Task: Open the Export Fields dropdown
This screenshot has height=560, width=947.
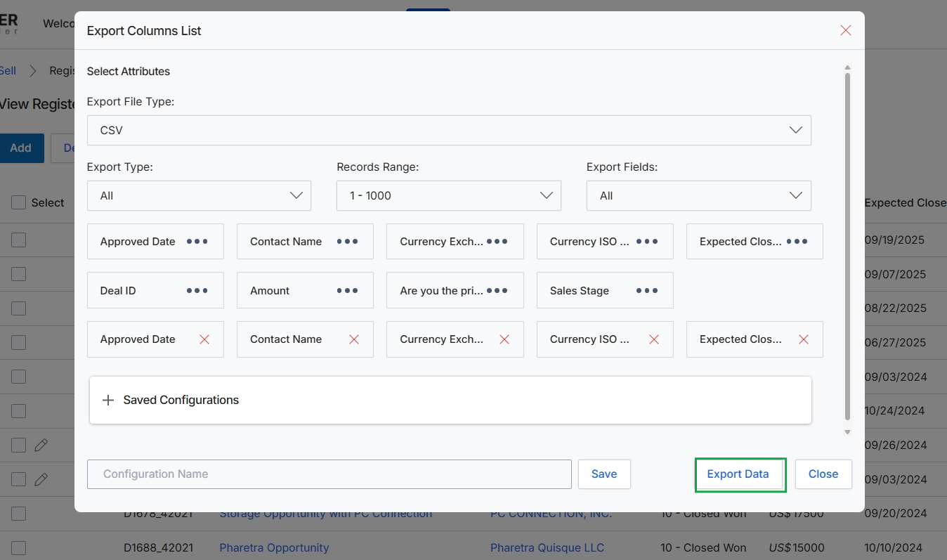Action: 699,195
